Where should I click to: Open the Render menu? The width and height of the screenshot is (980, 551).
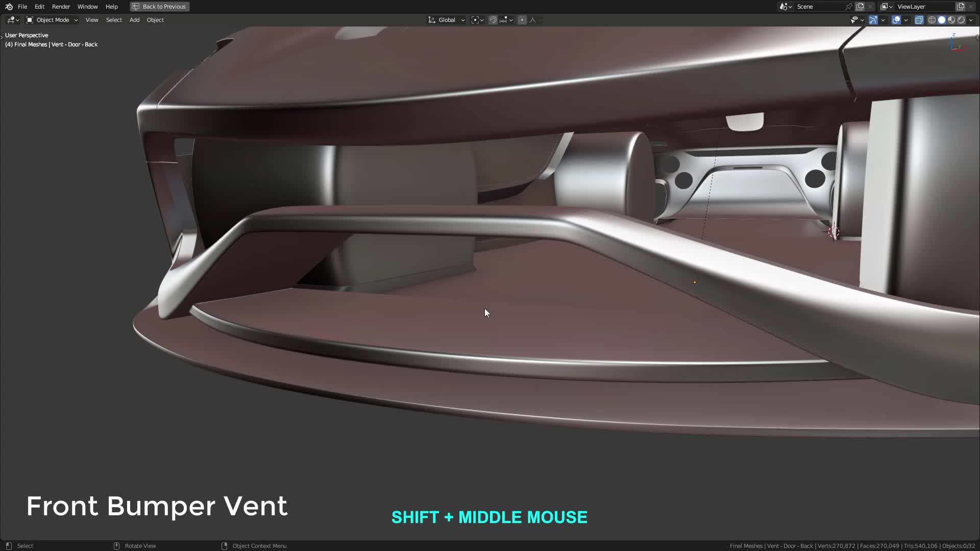pyautogui.click(x=61, y=7)
